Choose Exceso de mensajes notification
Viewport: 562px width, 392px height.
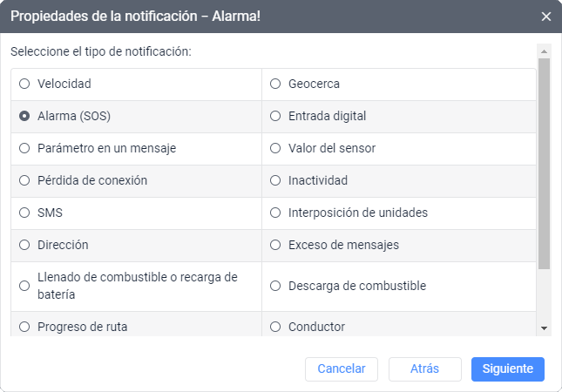pyautogui.click(x=275, y=245)
